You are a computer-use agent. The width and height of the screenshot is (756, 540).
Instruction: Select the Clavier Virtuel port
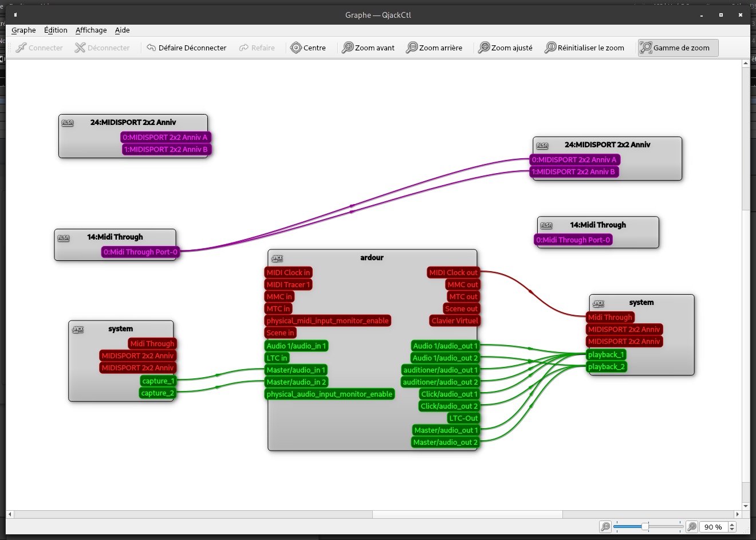pyautogui.click(x=455, y=321)
